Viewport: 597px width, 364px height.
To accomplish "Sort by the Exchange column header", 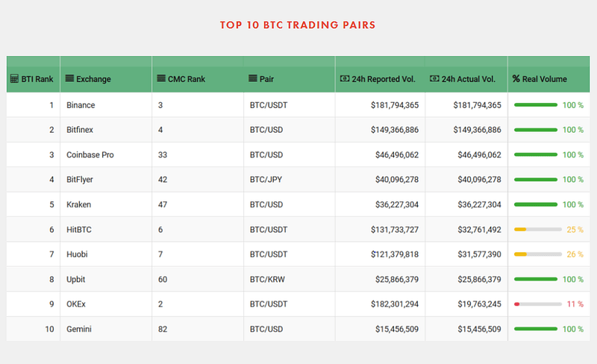I will tap(94, 79).
